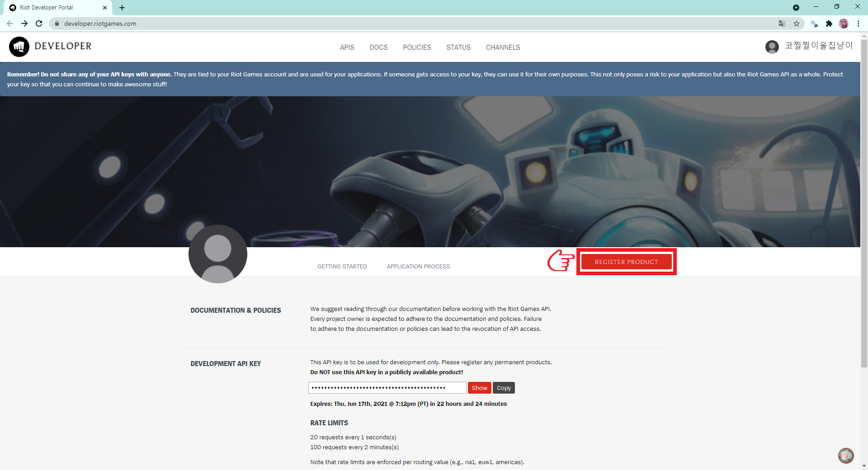Click the rate limits routing value note
This screenshot has height=470, width=868.
(417, 462)
